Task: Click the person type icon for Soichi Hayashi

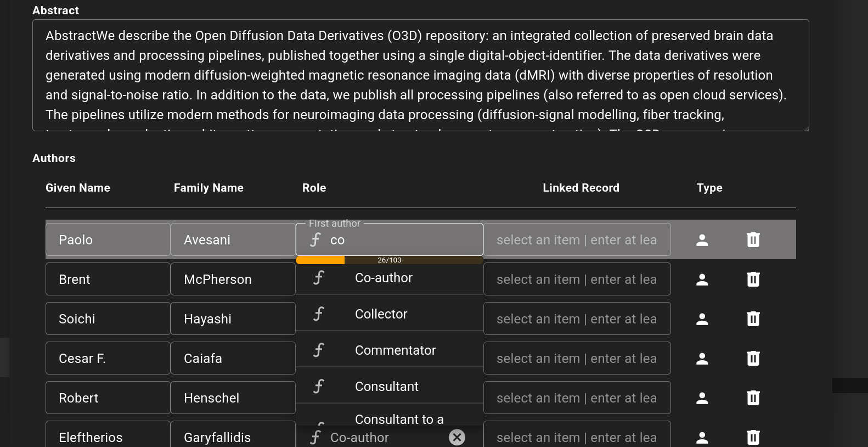Action: (x=702, y=319)
